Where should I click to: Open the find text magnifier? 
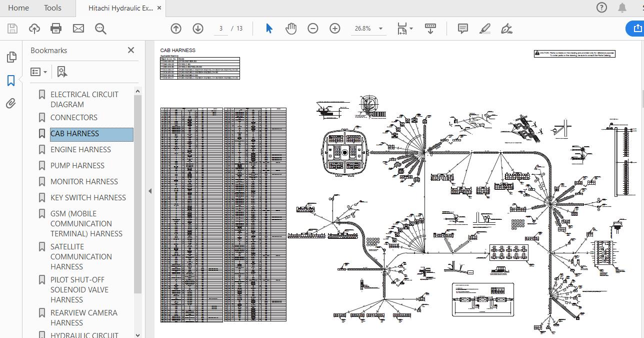100,29
